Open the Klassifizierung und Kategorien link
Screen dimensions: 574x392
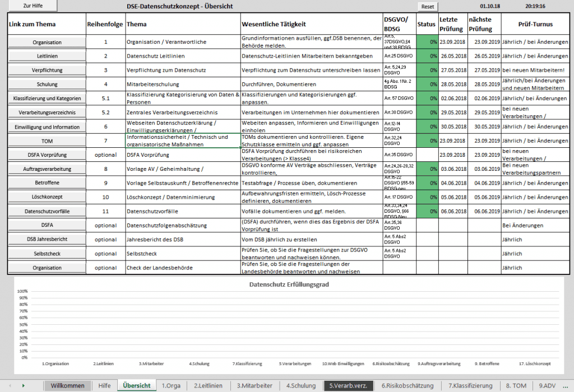click(x=46, y=98)
